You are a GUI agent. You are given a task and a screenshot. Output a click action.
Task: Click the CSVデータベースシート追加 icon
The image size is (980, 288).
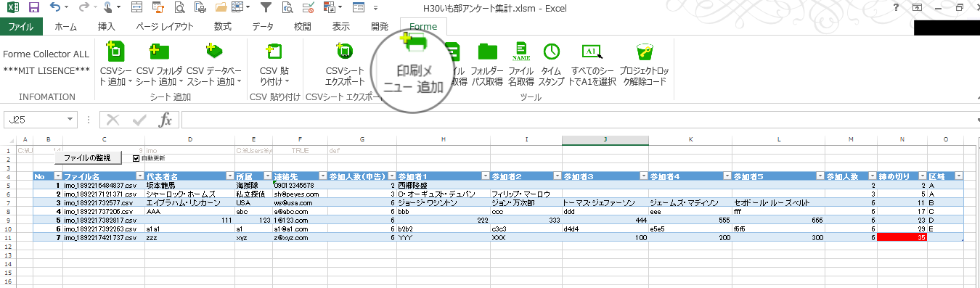coord(213,52)
